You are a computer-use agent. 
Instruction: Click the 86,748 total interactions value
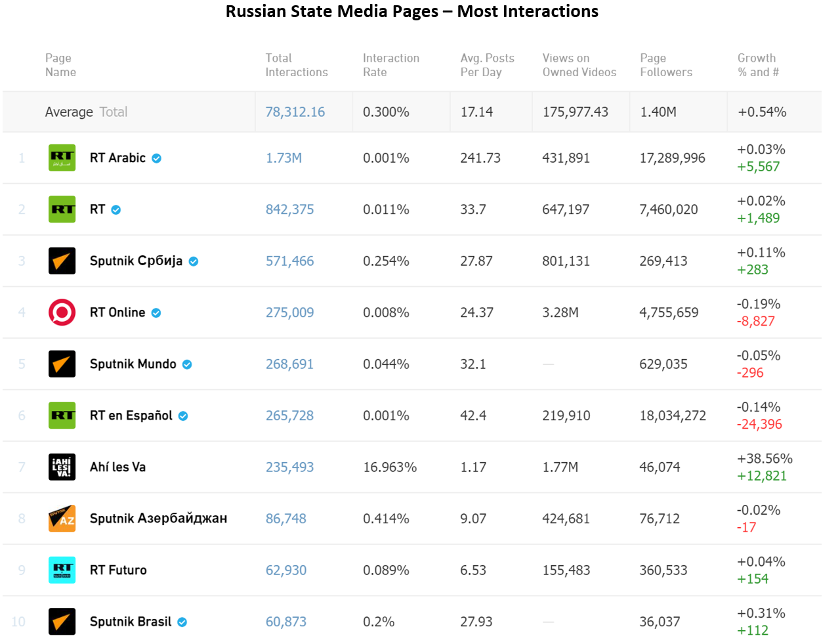tap(285, 519)
